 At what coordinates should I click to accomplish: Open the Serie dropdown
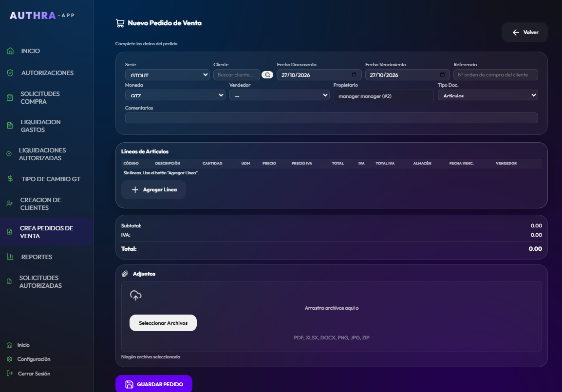click(x=168, y=75)
